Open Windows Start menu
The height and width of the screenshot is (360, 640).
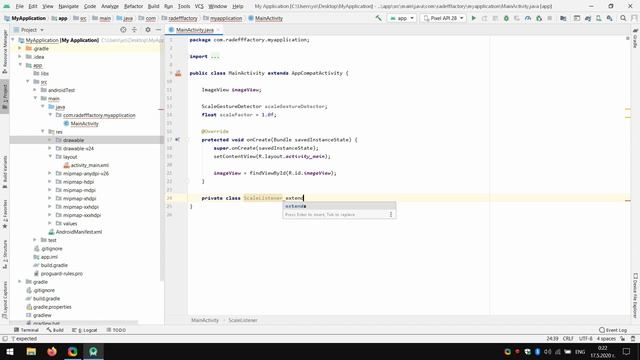coord(10,351)
